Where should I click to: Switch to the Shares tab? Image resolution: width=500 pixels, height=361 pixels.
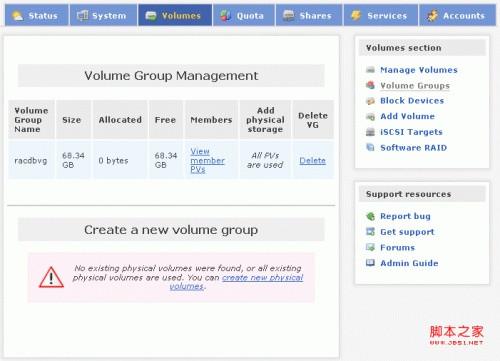click(309, 15)
